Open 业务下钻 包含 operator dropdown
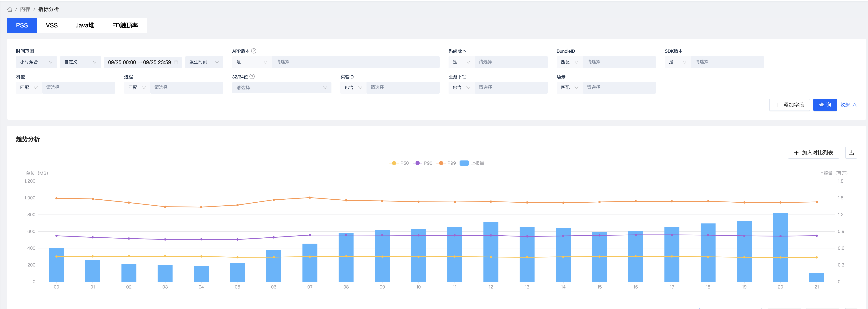This screenshot has height=309, width=868. (461, 88)
